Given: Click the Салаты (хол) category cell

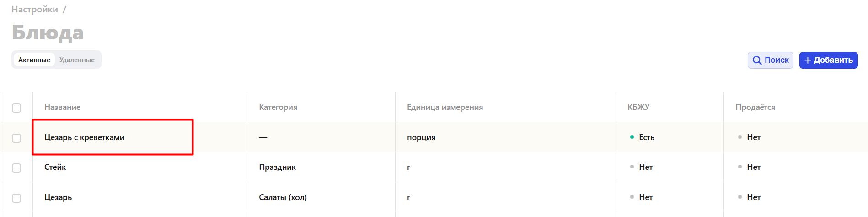Looking at the screenshot, I should pos(283,197).
